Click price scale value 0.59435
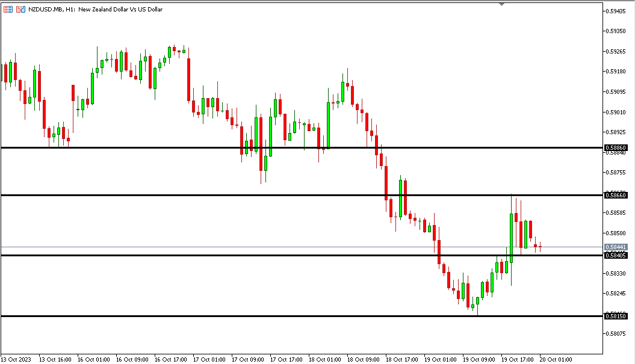Viewport: 635px width, 364px height. 616,11
